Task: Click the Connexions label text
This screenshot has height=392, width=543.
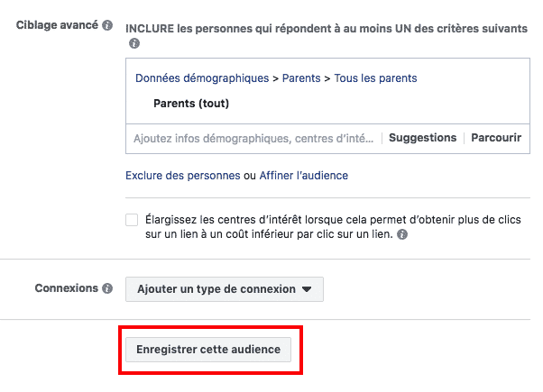Action: tap(66, 289)
